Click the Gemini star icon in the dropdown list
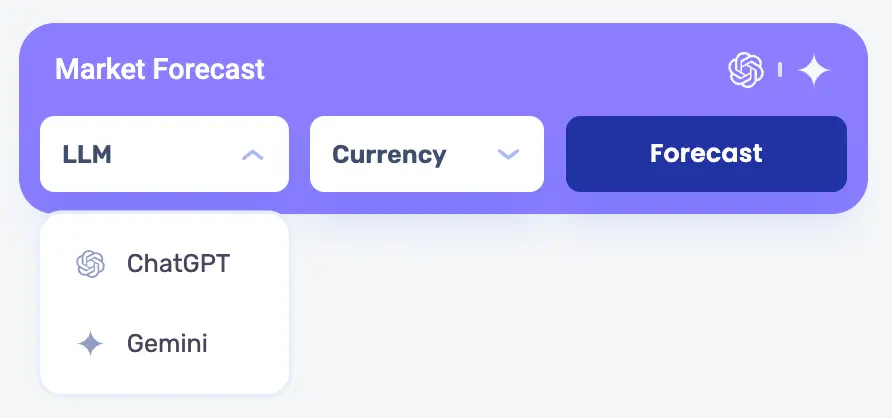Image resolution: width=892 pixels, height=418 pixels. click(90, 344)
